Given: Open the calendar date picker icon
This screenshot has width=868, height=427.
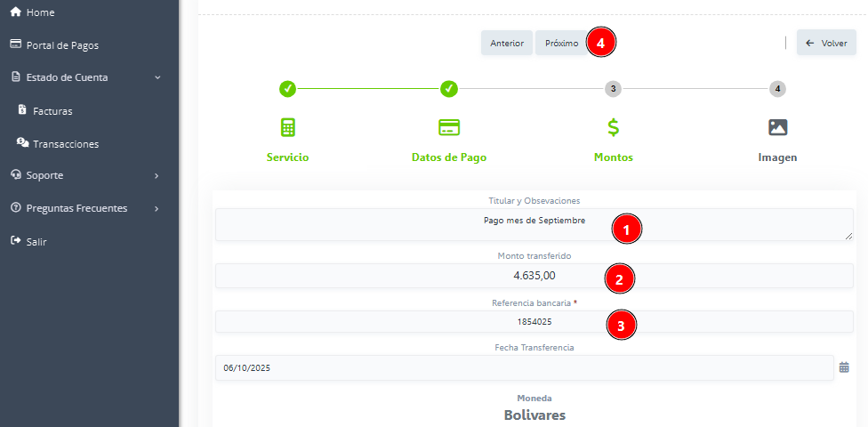Looking at the screenshot, I should tap(844, 367).
